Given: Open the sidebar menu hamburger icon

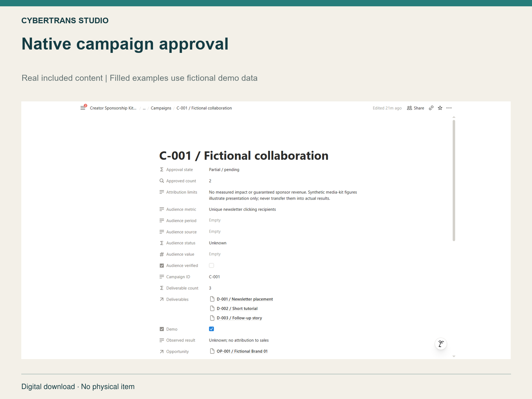Looking at the screenshot, I should 83,108.
